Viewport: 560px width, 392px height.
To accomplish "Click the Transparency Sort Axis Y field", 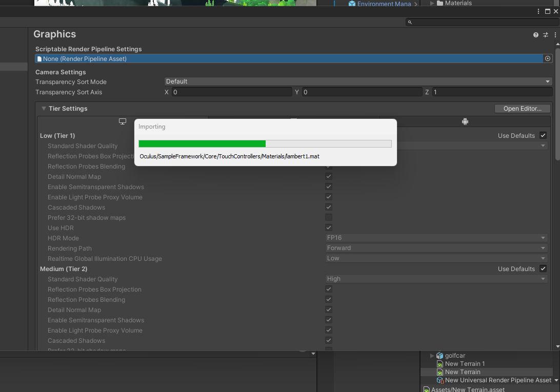I will pos(362,92).
